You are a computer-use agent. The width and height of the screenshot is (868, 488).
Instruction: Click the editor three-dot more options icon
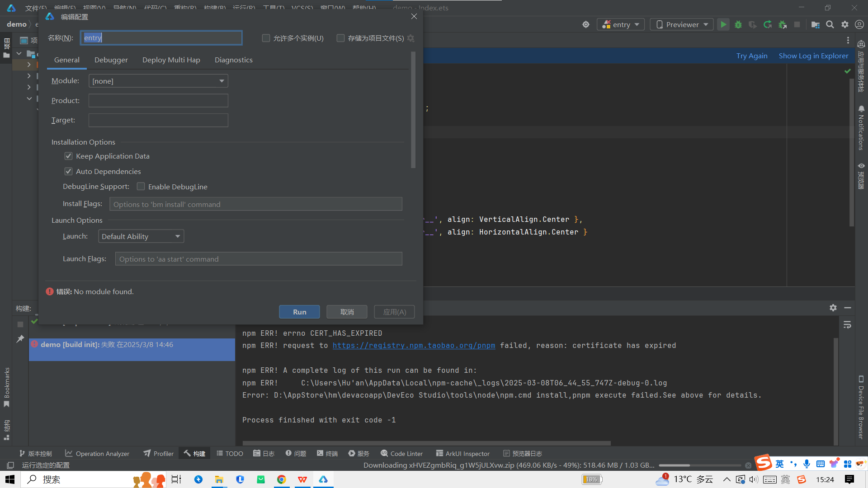point(848,40)
